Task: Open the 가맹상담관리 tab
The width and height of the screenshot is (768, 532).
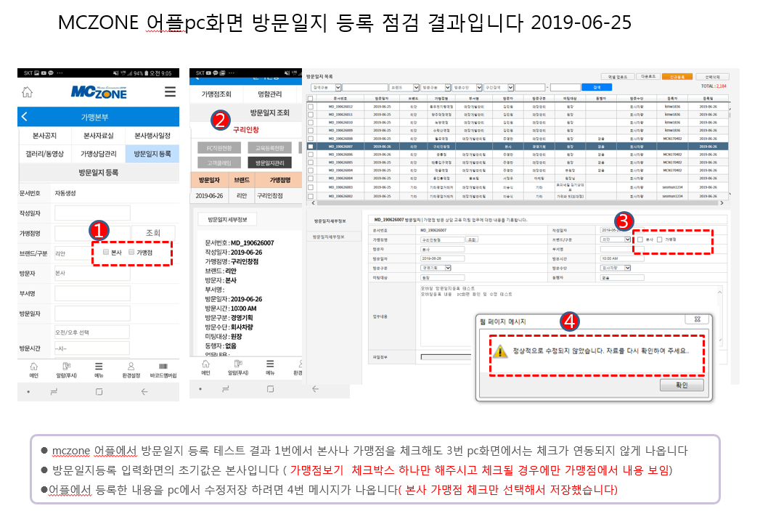Action: coord(99,153)
